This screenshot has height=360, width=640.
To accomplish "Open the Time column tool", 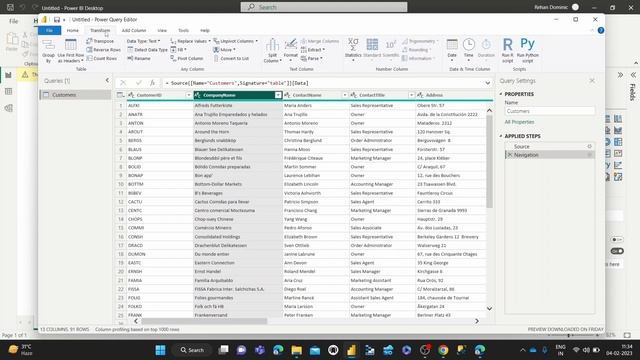I will click(x=469, y=49).
